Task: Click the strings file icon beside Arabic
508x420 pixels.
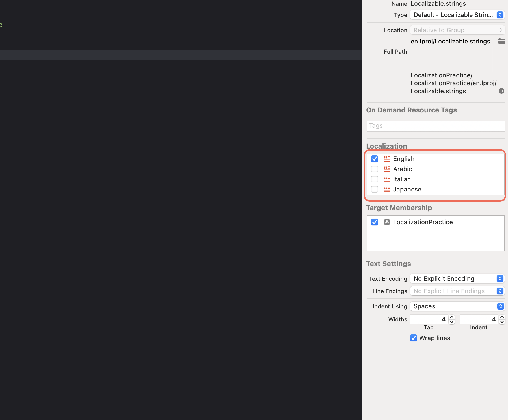Action: (387, 169)
